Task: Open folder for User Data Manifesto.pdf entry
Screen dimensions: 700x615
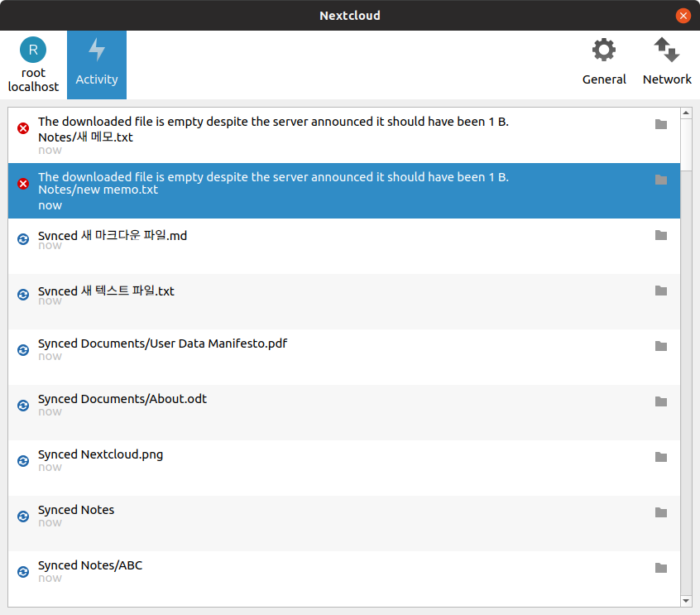Action: (x=661, y=346)
